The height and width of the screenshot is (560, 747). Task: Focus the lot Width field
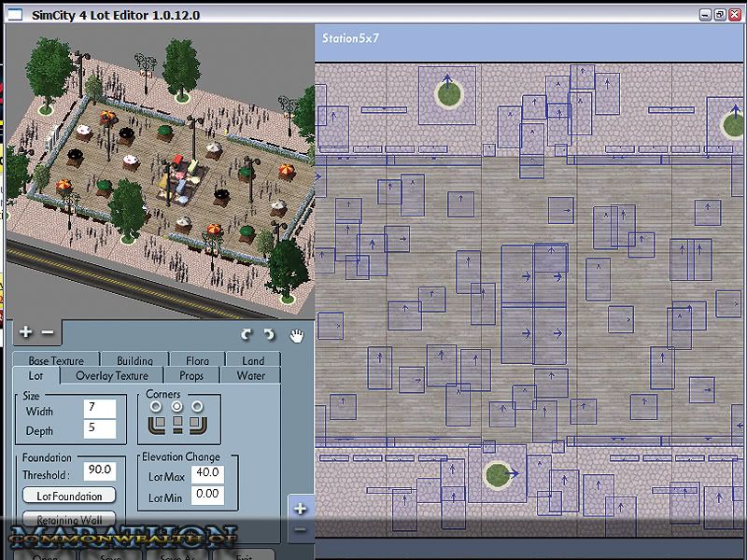coord(100,409)
